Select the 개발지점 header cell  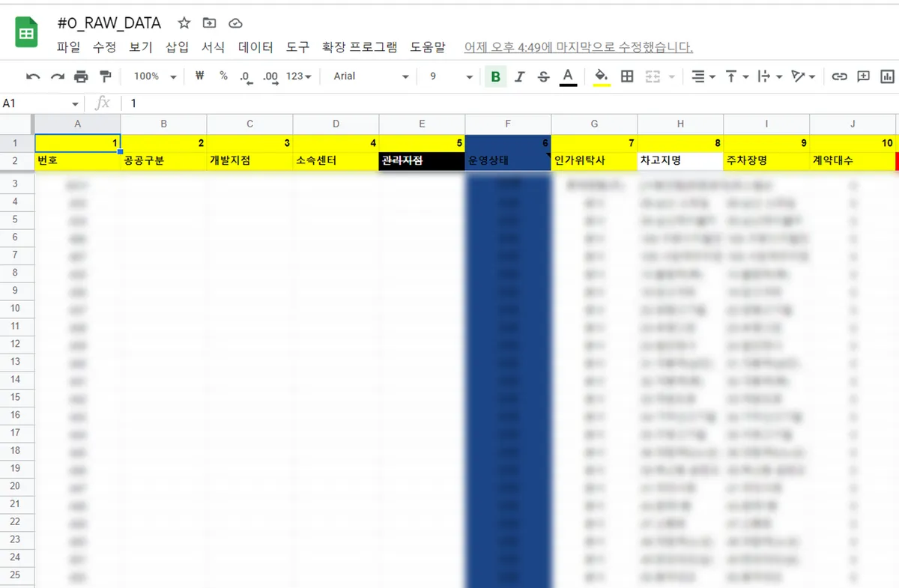tap(250, 160)
